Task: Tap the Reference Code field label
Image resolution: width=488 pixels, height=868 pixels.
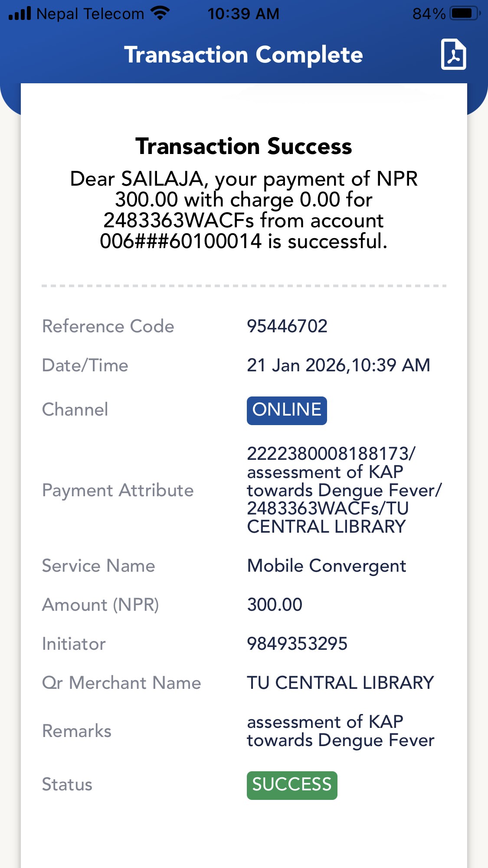Action: [x=108, y=326]
